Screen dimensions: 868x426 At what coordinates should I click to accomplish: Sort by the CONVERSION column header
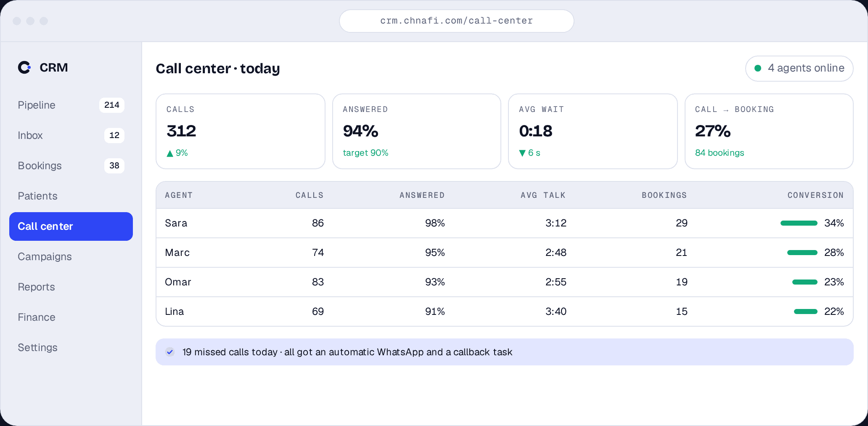click(815, 195)
